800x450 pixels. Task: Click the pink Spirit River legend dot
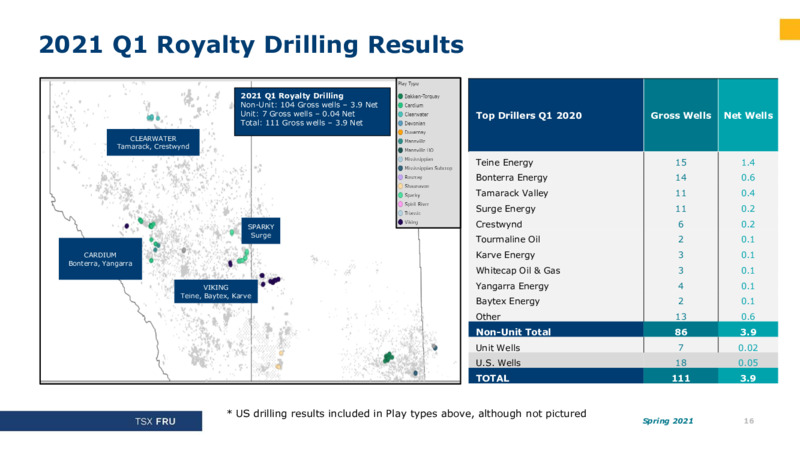point(401,204)
